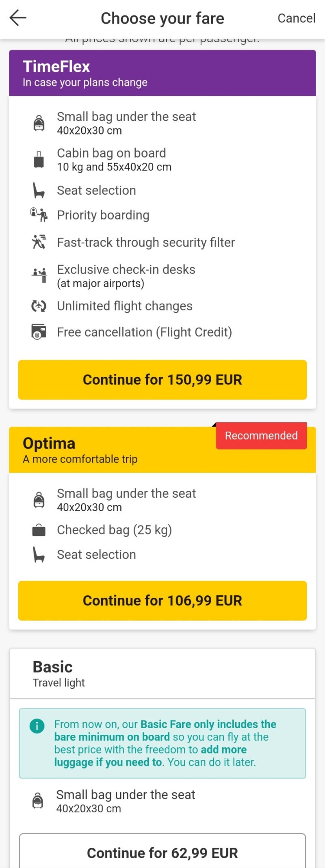Continue with Optima for 106,99 EUR

click(162, 601)
